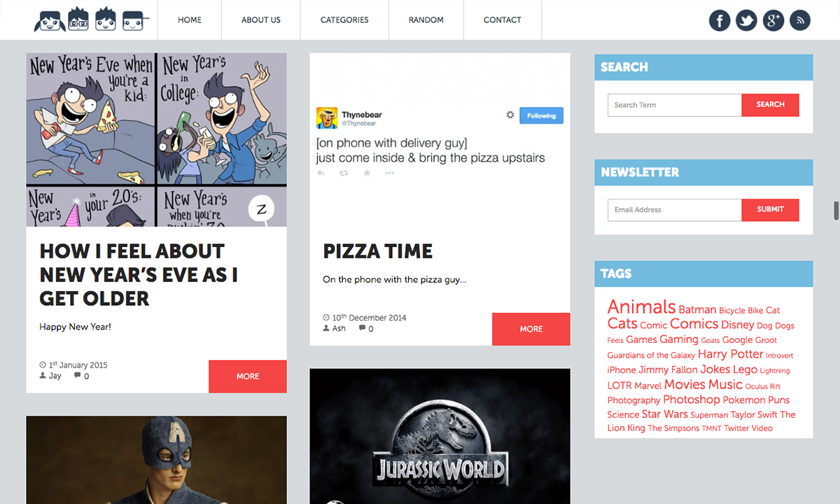840x504 pixels.
Task: Open the Twitter bird icon in header
Action: coord(746,20)
